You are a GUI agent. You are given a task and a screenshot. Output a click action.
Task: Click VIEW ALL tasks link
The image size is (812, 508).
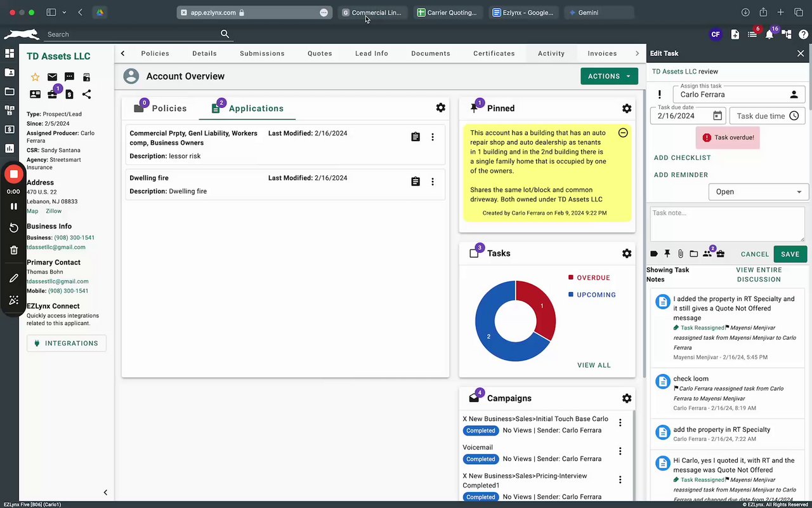(x=594, y=365)
